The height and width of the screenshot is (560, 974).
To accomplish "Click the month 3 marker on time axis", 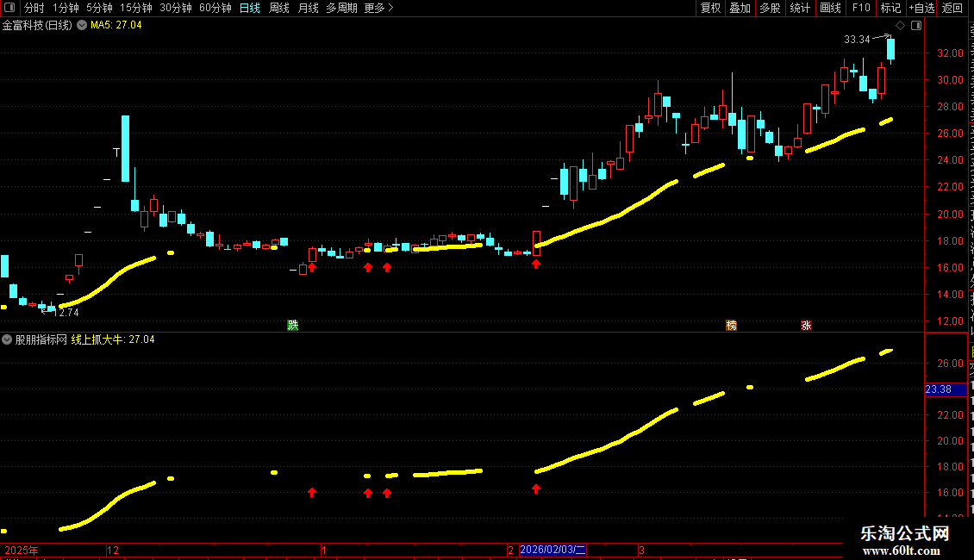I will [x=641, y=551].
